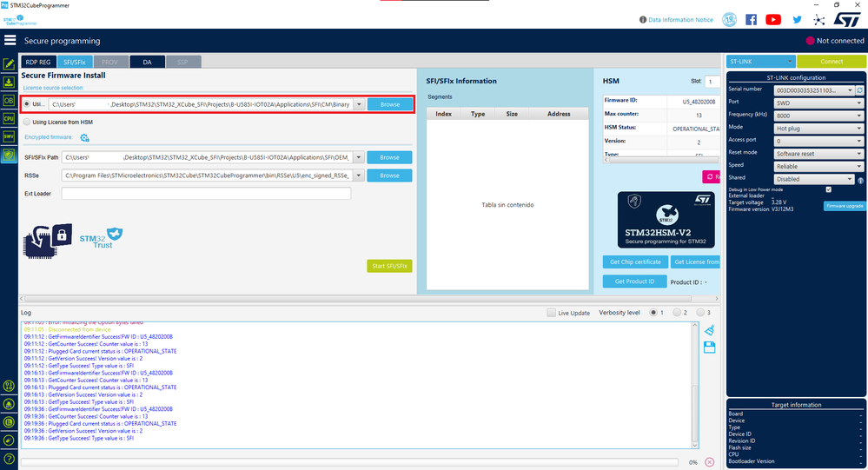Browse for the RSSe file

tap(390, 175)
